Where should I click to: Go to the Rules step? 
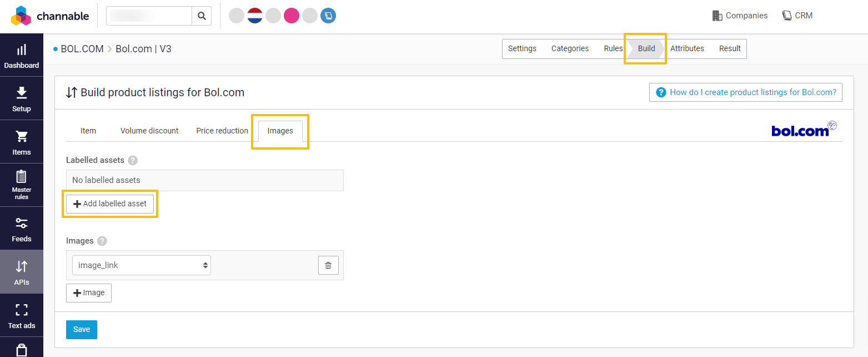(x=613, y=48)
